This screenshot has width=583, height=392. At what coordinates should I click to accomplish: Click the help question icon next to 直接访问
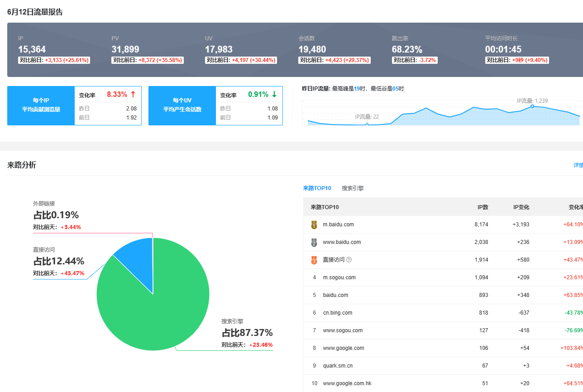(x=349, y=260)
